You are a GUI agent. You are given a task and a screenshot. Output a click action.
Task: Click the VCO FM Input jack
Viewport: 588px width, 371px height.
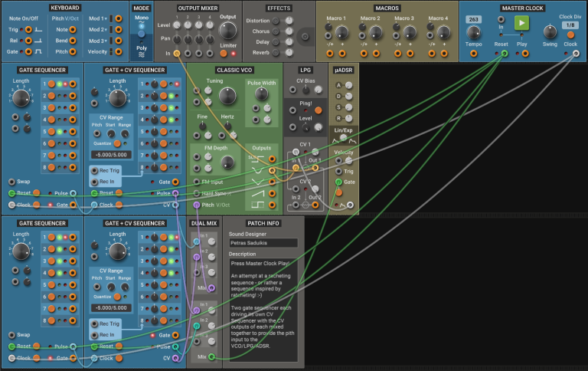coord(197,182)
